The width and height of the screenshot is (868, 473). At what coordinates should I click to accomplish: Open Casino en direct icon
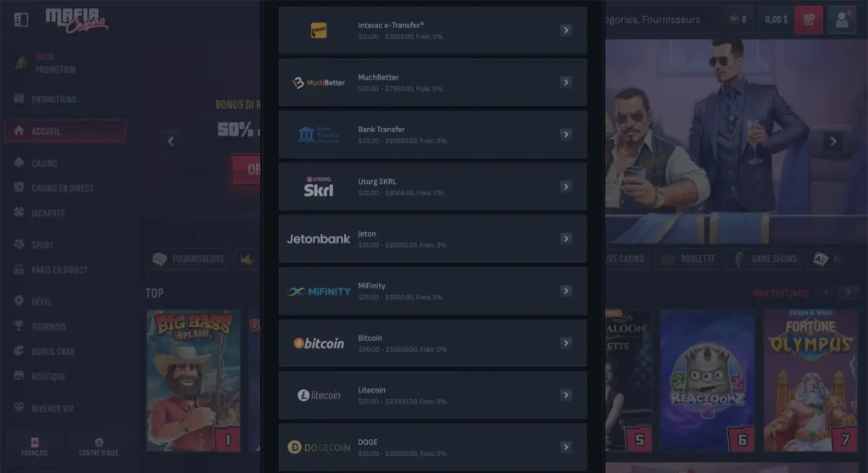tap(19, 187)
